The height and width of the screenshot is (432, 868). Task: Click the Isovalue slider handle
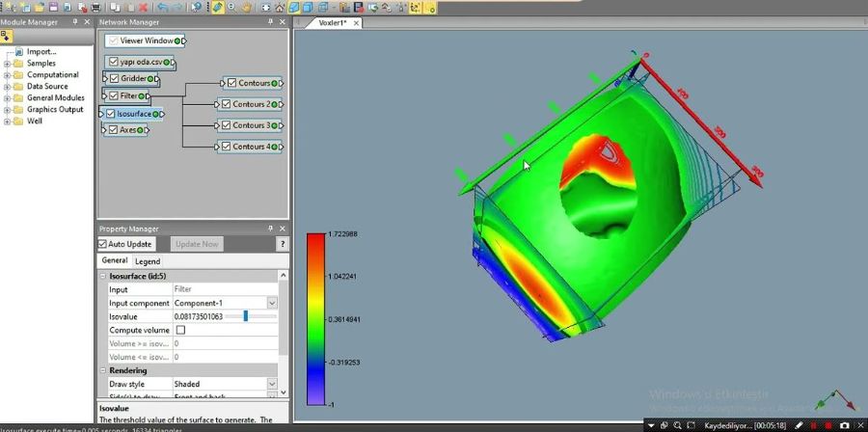246,315
